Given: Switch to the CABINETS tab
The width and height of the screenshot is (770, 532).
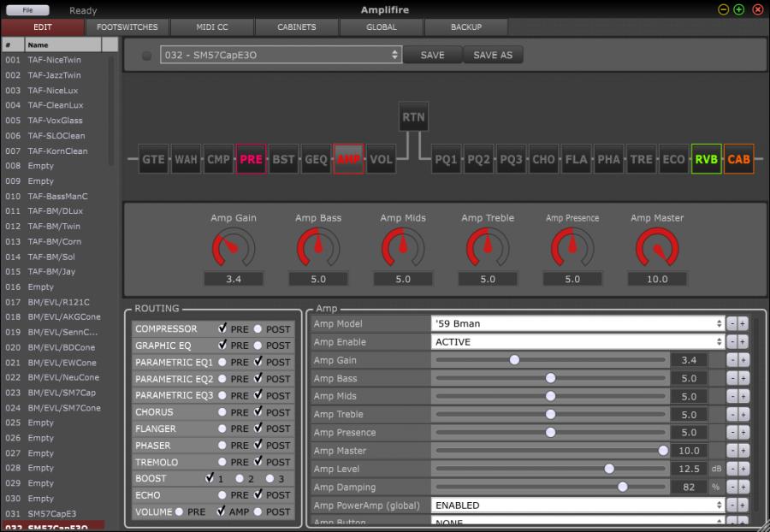Looking at the screenshot, I should click(x=297, y=27).
